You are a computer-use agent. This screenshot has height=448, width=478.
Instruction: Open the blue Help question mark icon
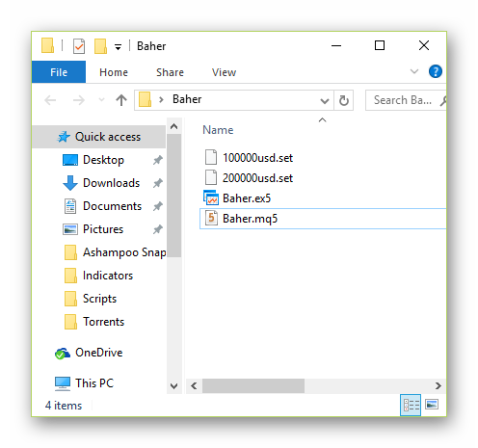point(436,71)
